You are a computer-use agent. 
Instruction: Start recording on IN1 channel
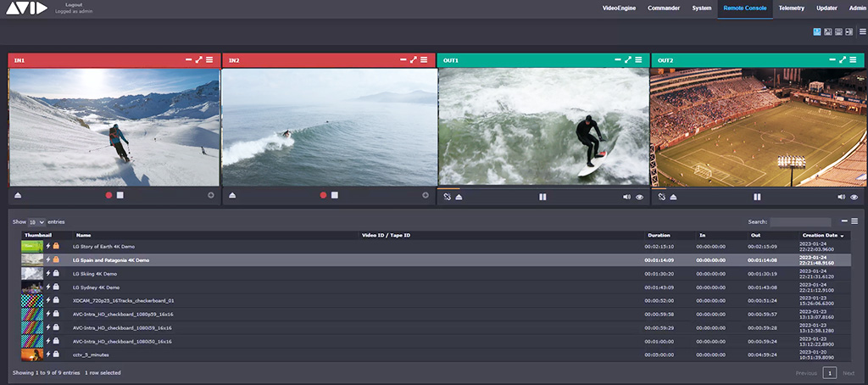[x=109, y=196]
